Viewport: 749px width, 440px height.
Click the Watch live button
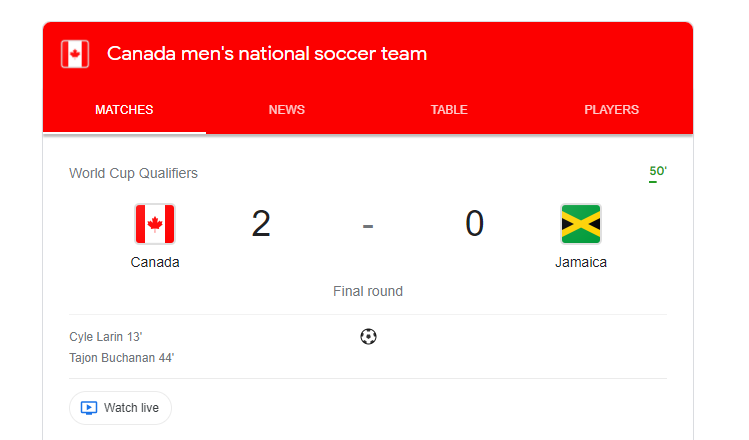(x=120, y=408)
